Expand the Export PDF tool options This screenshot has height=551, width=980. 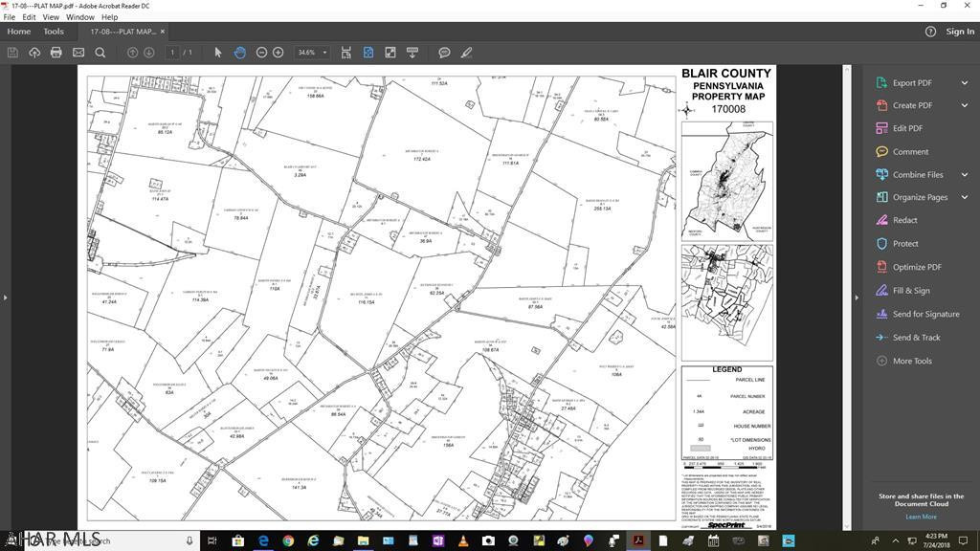point(964,82)
